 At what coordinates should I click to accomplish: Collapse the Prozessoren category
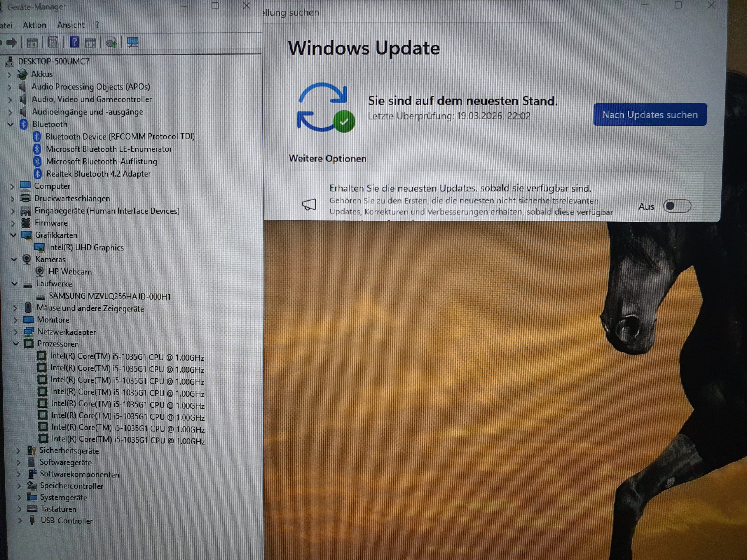coord(16,344)
